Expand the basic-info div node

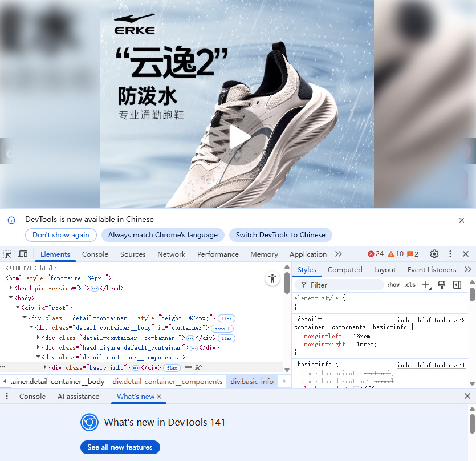click(45, 367)
